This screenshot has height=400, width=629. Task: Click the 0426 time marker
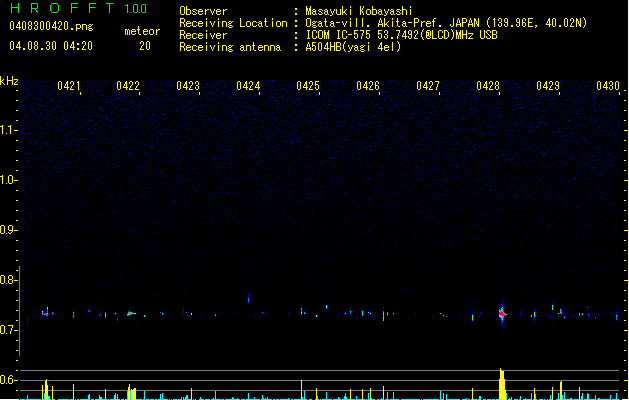coord(368,86)
